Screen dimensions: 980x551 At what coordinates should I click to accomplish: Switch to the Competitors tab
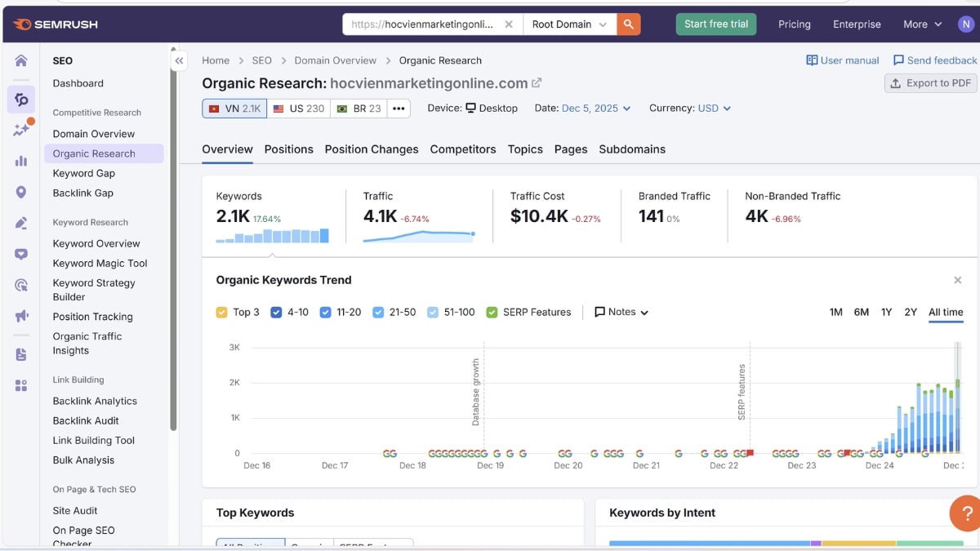[463, 149]
